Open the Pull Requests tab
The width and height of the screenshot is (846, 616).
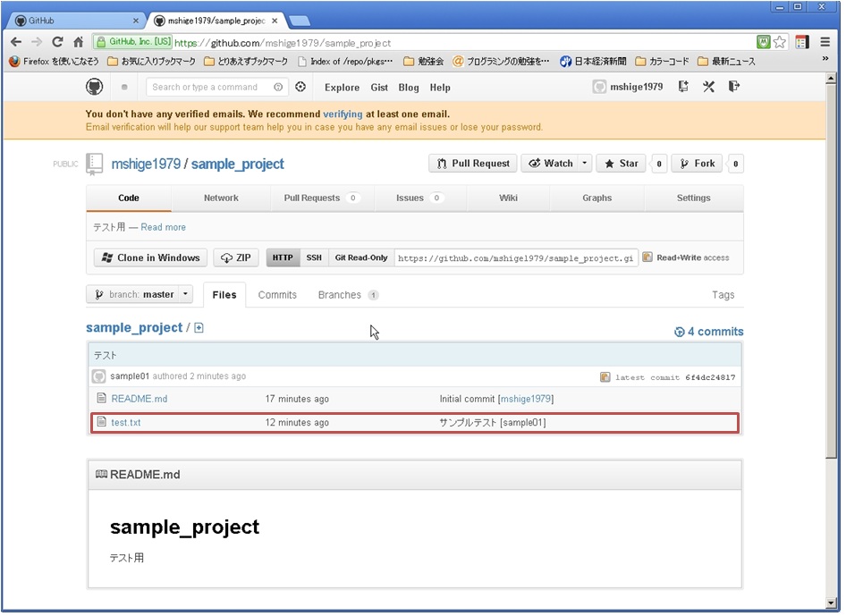[322, 198]
